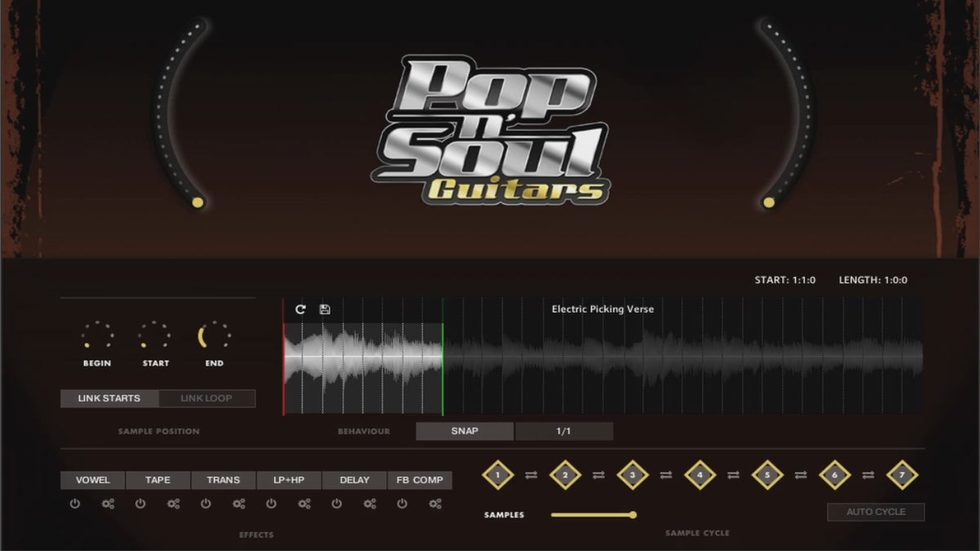The width and height of the screenshot is (980, 551).
Task: Select sample slot 7 diamond
Action: click(902, 474)
